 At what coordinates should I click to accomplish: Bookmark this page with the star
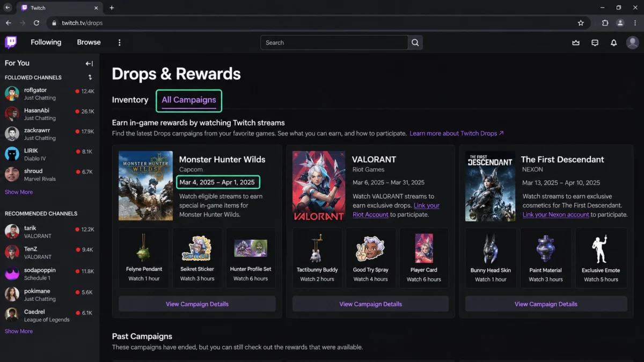click(581, 23)
